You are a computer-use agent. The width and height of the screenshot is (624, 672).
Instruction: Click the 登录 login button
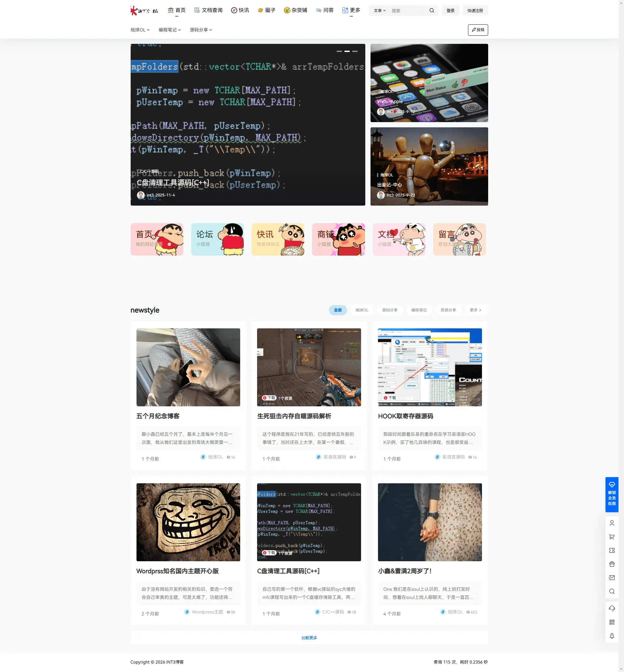tap(450, 10)
